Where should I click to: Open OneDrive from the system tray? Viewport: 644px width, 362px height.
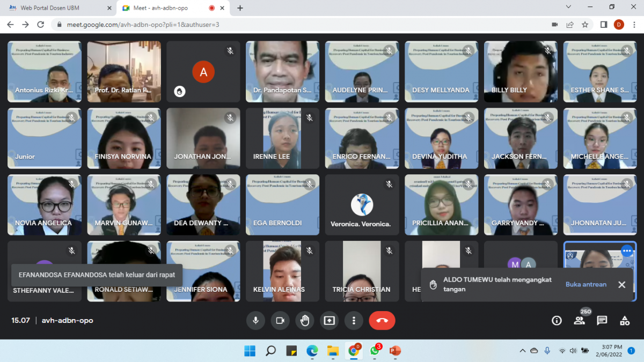534,351
